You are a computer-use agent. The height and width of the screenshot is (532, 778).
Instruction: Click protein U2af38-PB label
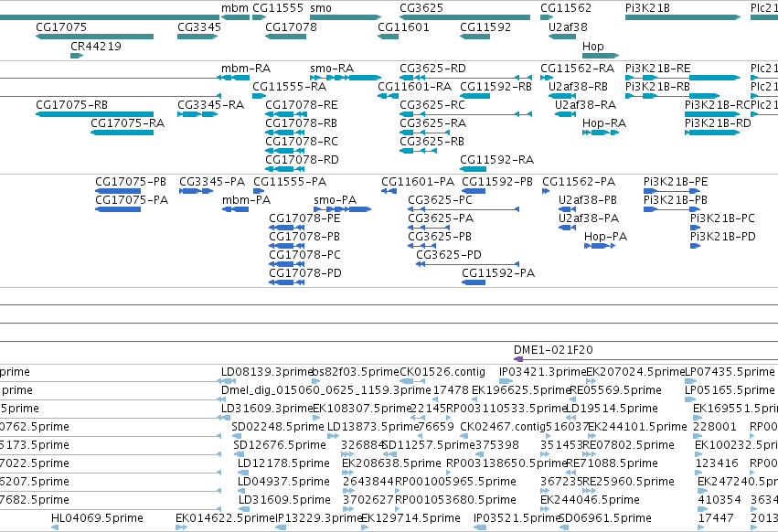pyautogui.click(x=588, y=200)
